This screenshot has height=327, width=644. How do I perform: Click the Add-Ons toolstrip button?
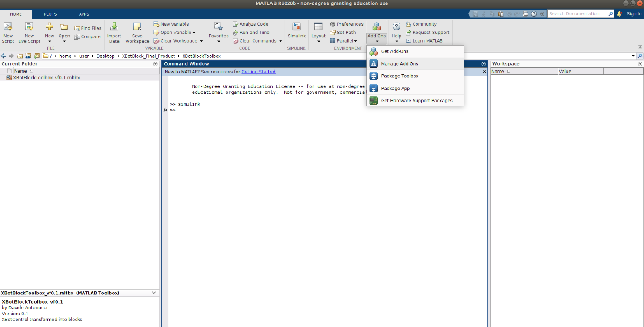(x=377, y=32)
